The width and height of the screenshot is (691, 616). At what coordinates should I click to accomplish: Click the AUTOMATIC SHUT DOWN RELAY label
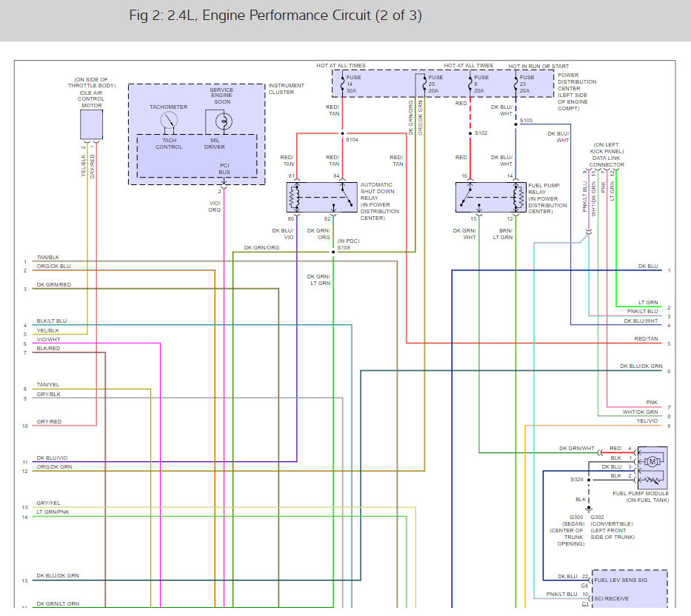click(377, 191)
